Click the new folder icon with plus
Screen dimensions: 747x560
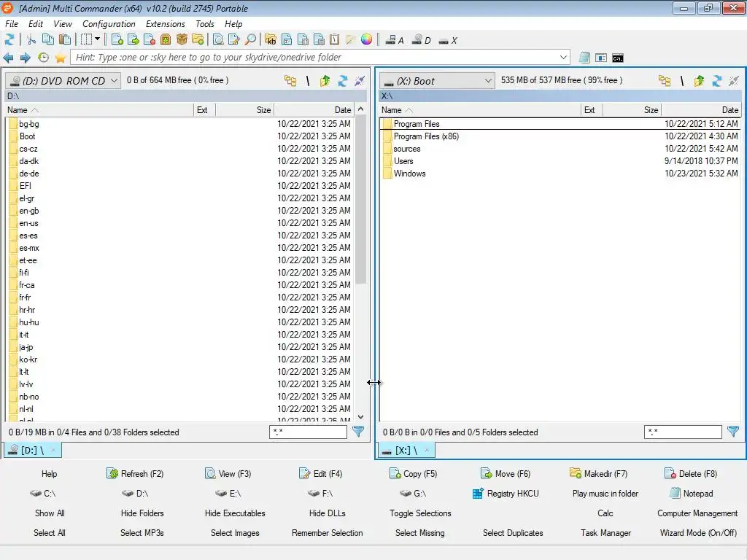(x=198, y=39)
